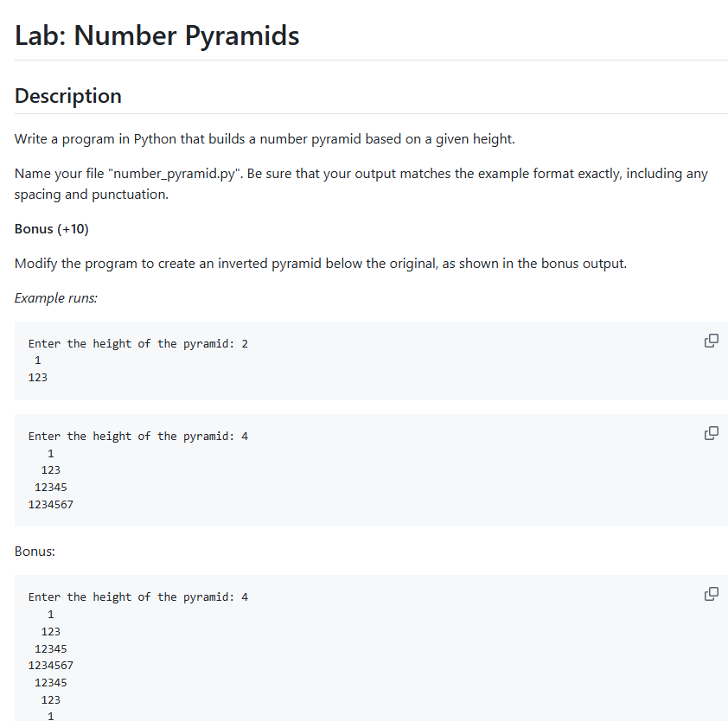Click the Lab: Number Pyramids heading

156,35
